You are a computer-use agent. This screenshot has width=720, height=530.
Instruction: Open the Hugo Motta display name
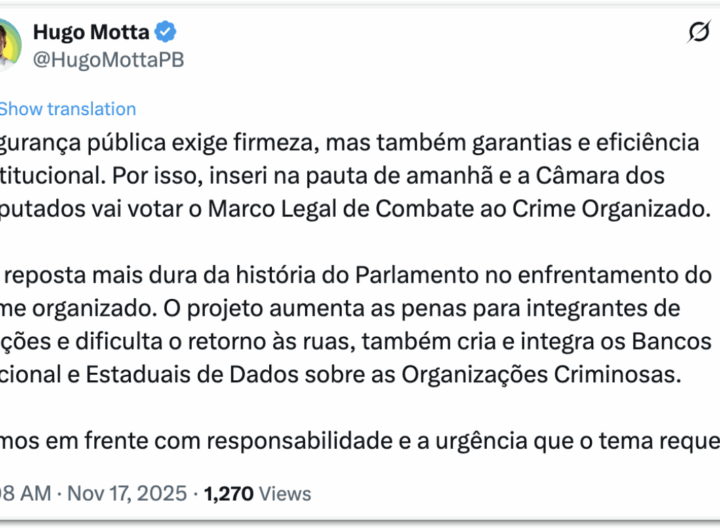pos(91,32)
